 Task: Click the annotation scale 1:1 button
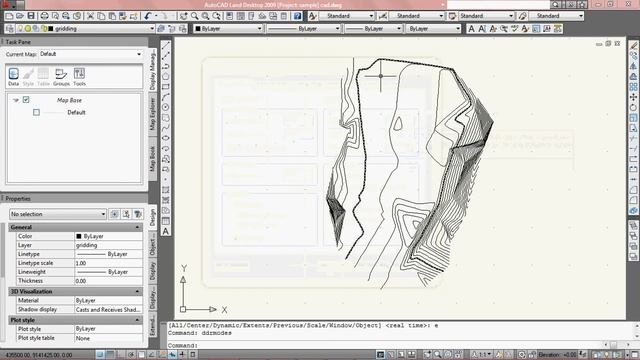(482, 355)
